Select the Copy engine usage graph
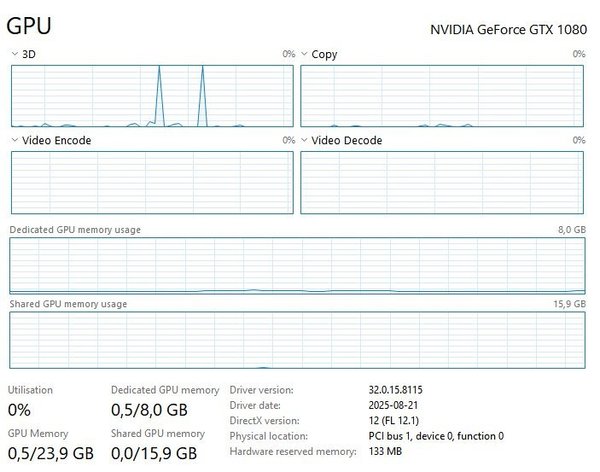This screenshot has width=600, height=472. point(443,96)
